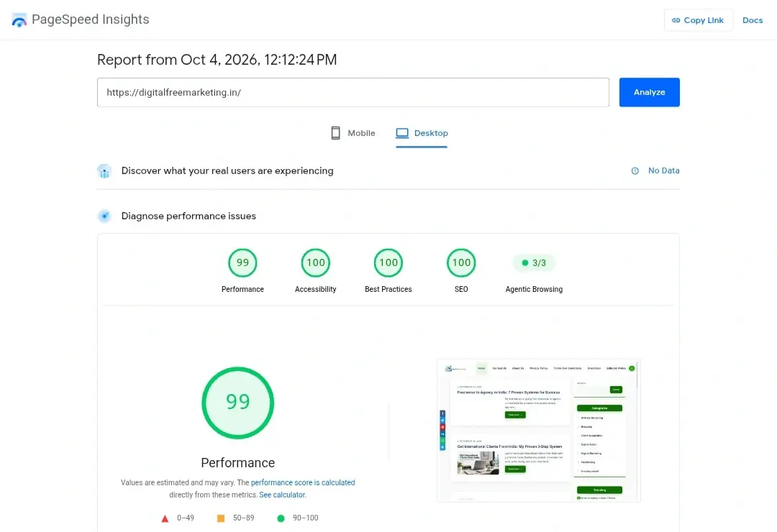Click the PageSpeed Insights logo icon

coord(19,20)
